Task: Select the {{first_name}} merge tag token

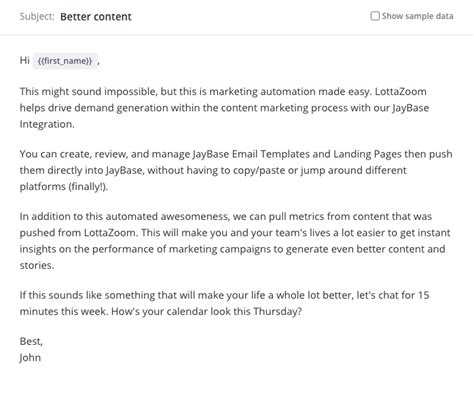Action: (65, 61)
